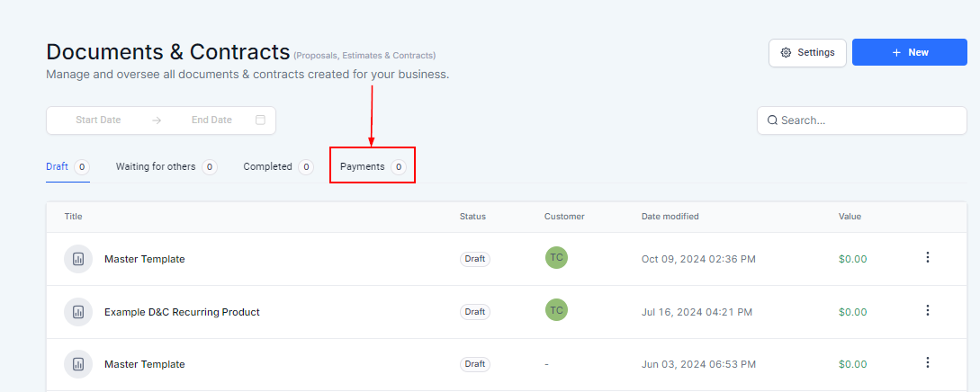
Task: Open the Completed tab
Action: click(x=278, y=167)
